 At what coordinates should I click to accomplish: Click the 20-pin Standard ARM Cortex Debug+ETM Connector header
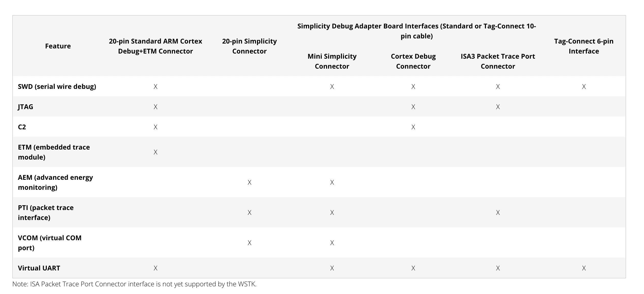[x=155, y=46]
